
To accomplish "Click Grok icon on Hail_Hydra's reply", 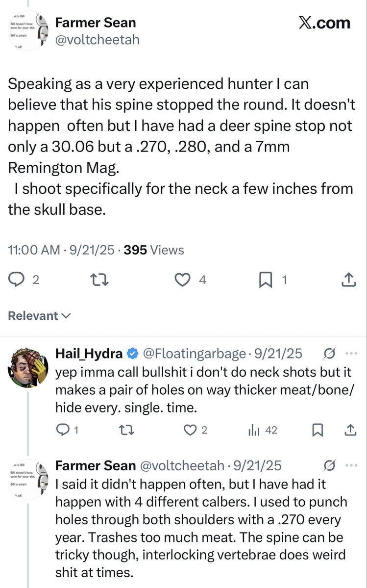I will click(x=330, y=353).
